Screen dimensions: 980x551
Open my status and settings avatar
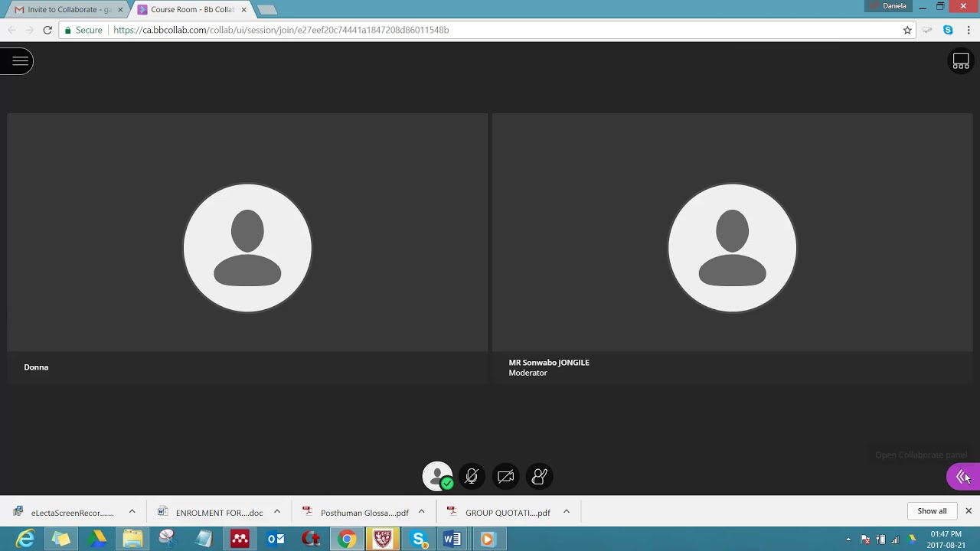[x=438, y=477]
